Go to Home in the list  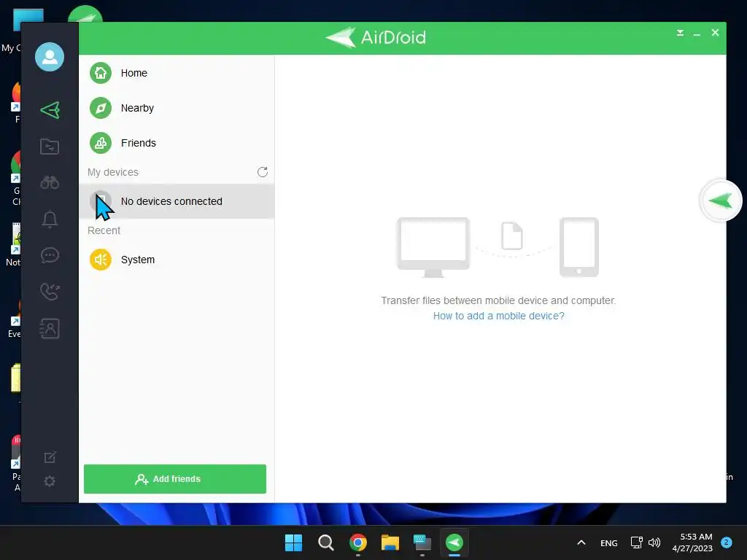(177, 73)
